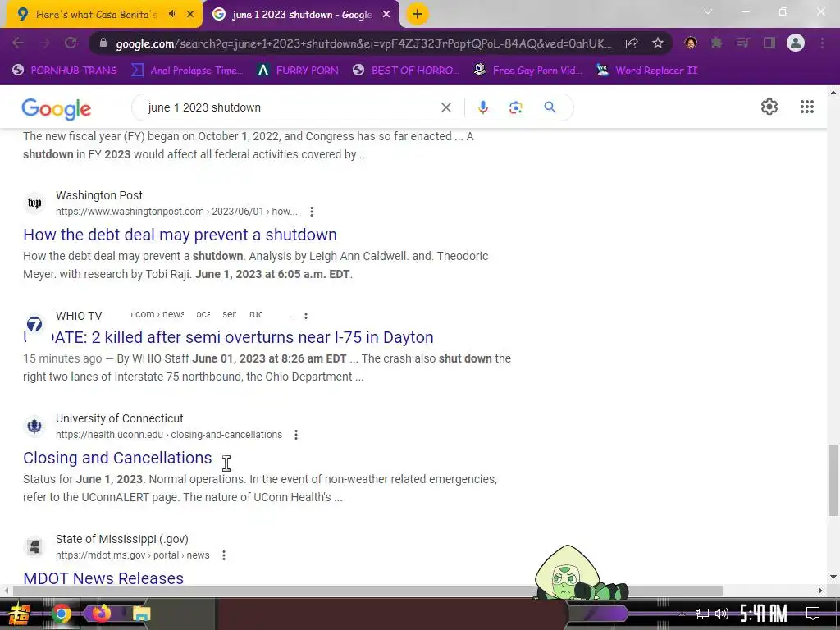The height and width of the screenshot is (630, 840).
Task: Open UConn result options menu
Action: [x=295, y=435]
